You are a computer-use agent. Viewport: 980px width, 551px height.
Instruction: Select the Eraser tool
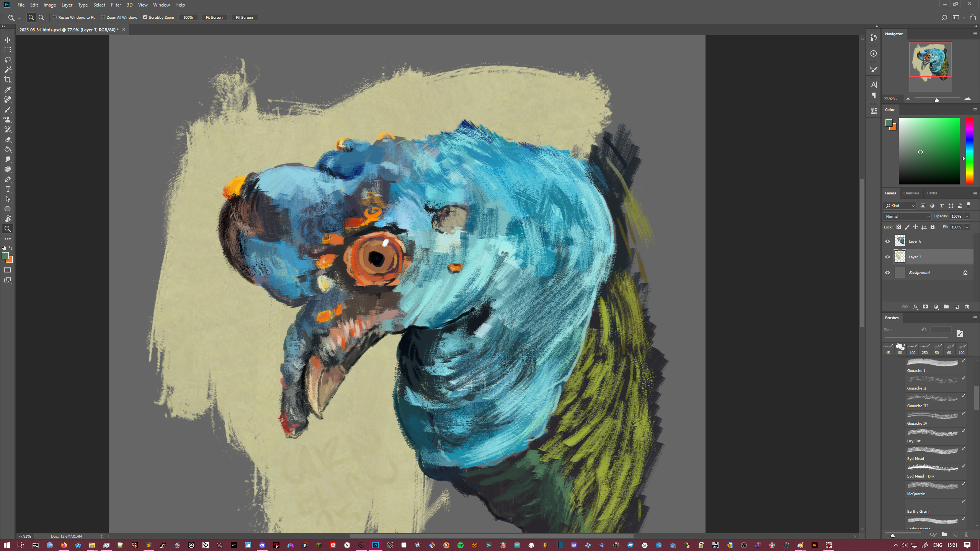click(x=8, y=139)
